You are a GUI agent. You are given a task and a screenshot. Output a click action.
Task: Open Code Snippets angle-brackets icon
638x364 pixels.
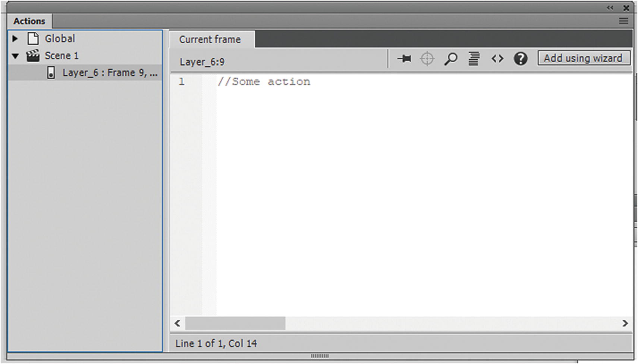coord(497,59)
